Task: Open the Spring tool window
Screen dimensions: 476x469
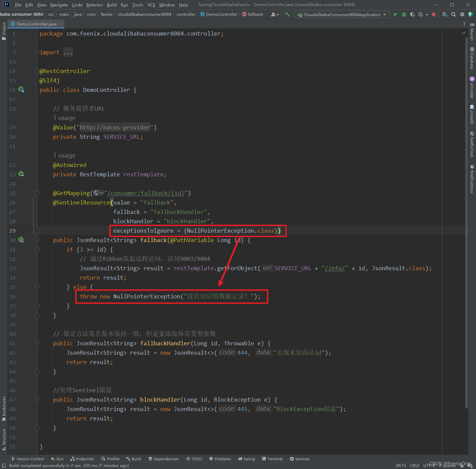Action: pyautogui.click(x=246, y=459)
